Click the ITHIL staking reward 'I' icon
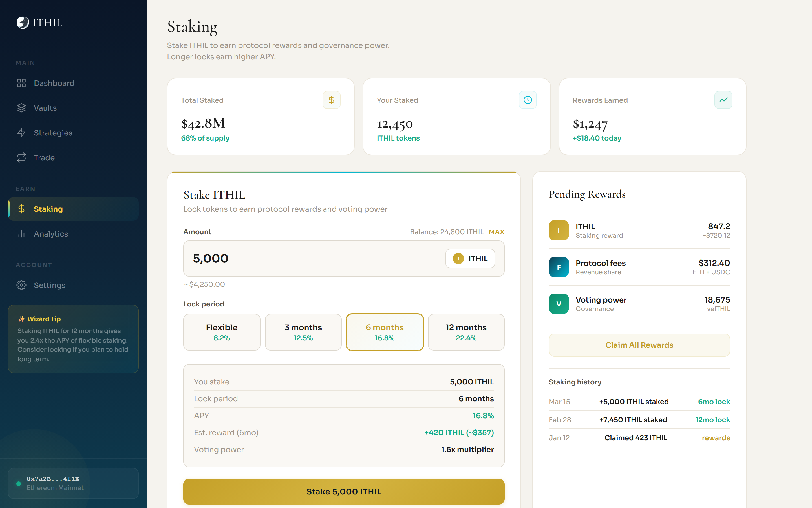Image resolution: width=812 pixels, height=508 pixels. pos(559,230)
